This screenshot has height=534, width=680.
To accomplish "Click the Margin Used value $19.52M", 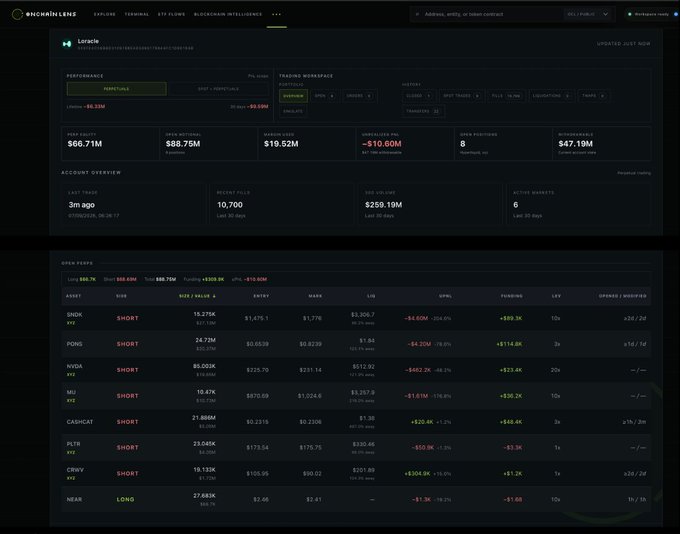I will coord(281,144).
